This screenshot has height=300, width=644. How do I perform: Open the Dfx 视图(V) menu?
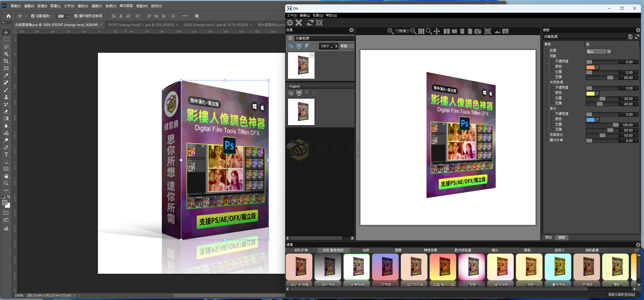click(318, 15)
